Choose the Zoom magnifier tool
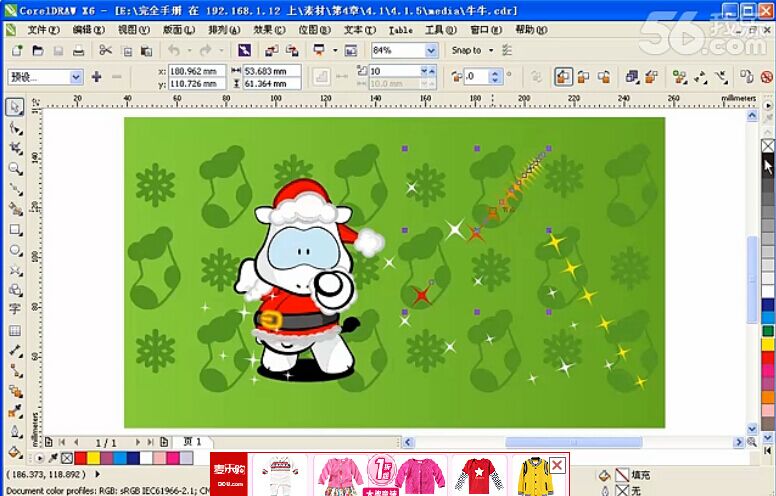This screenshot has width=776, height=496. pos(15,169)
